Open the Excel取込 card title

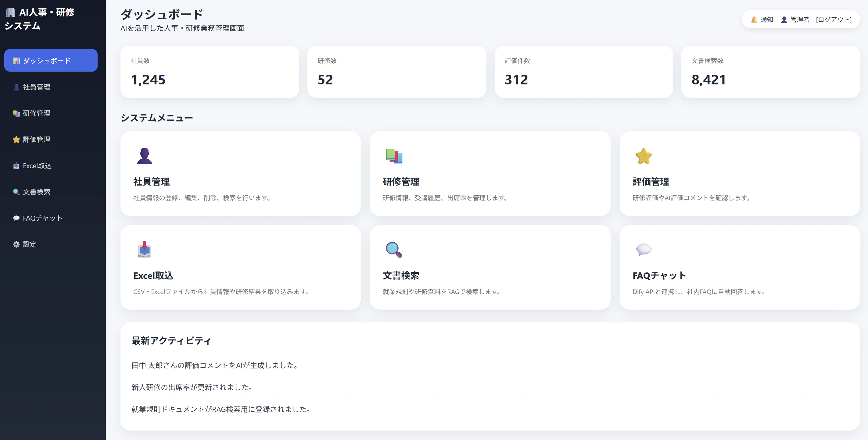(x=153, y=276)
